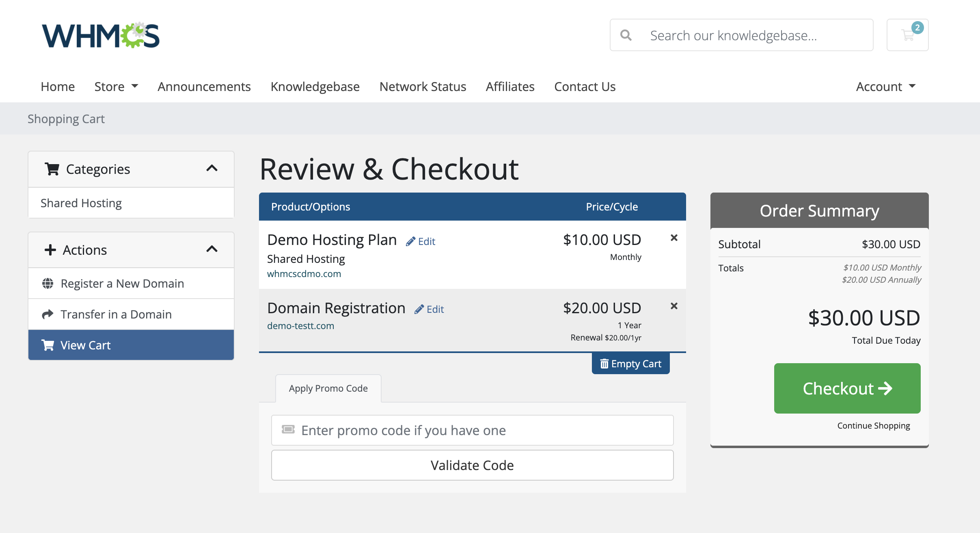Click the 'Domain Registration' title
980x533 pixels.
pyautogui.click(x=336, y=308)
